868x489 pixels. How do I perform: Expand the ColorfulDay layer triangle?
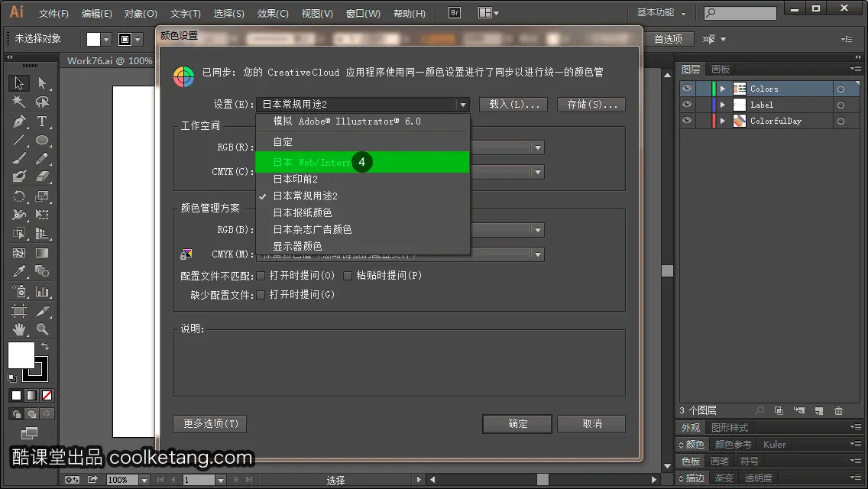[x=722, y=121]
